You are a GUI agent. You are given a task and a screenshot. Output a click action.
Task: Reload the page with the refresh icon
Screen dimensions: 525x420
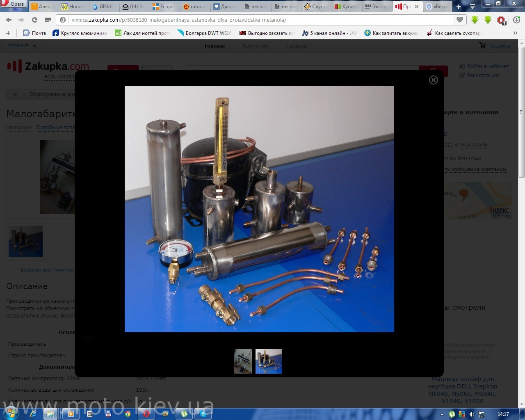pos(34,20)
